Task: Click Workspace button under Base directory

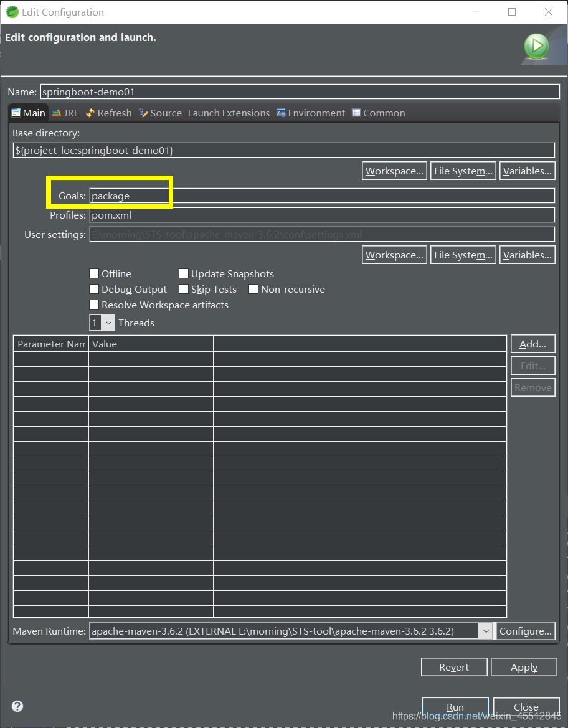Action: point(394,171)
